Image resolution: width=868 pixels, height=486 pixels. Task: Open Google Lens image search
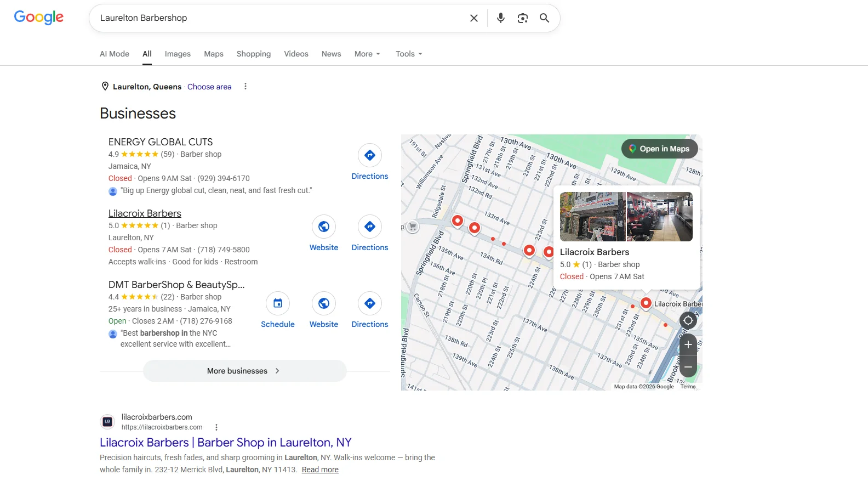523,18
